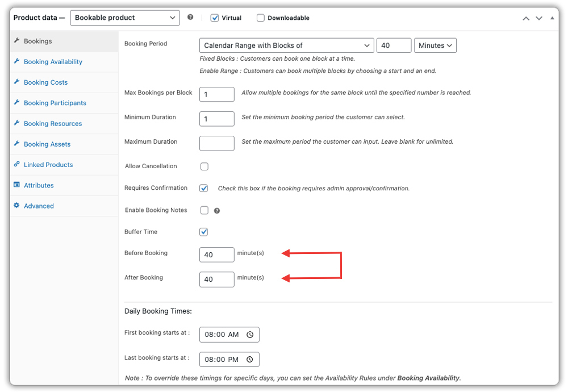The image size is (568, 392).
Task: Click the Maximum Duration input field
Action: tap(217, 143)
